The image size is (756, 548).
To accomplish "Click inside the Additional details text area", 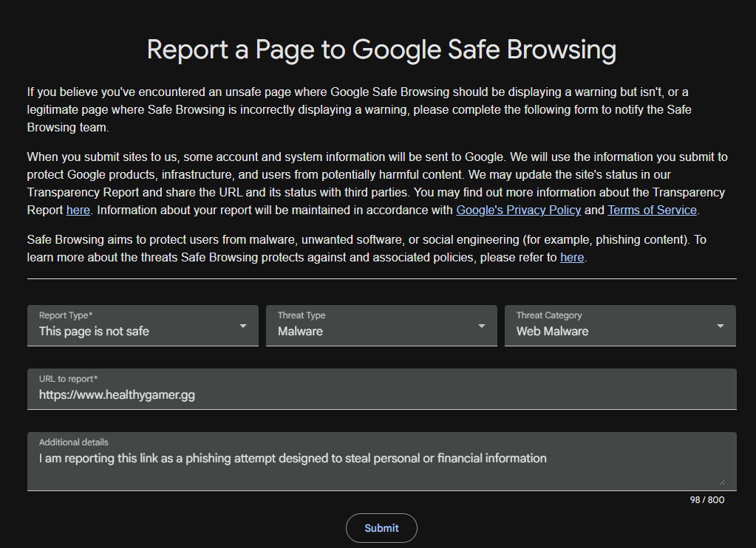I will [382, 462].
